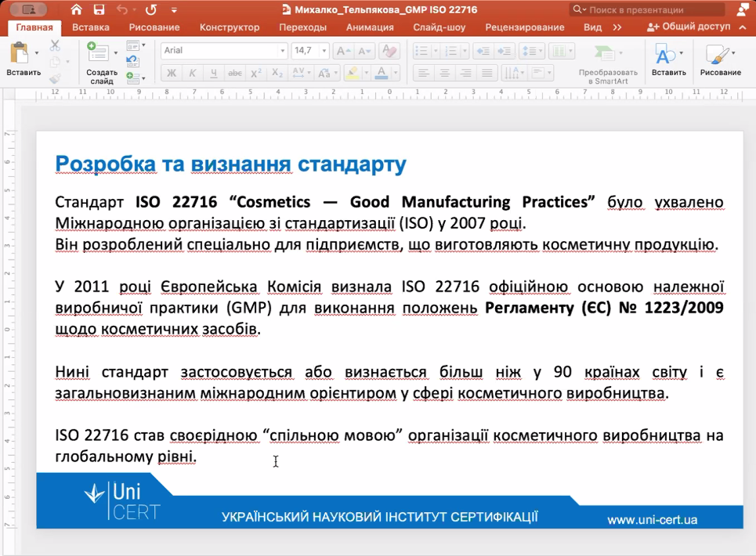
Task: Click the Home icon in title bar
Action: 76,9
